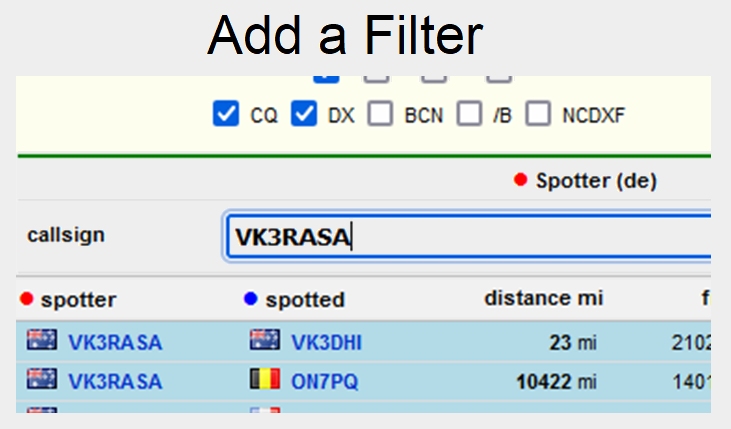Image resolution: width=731 pixels, height=429 pixels.
Task: Enable the BCN checkbox
Action: coord(381,114)
